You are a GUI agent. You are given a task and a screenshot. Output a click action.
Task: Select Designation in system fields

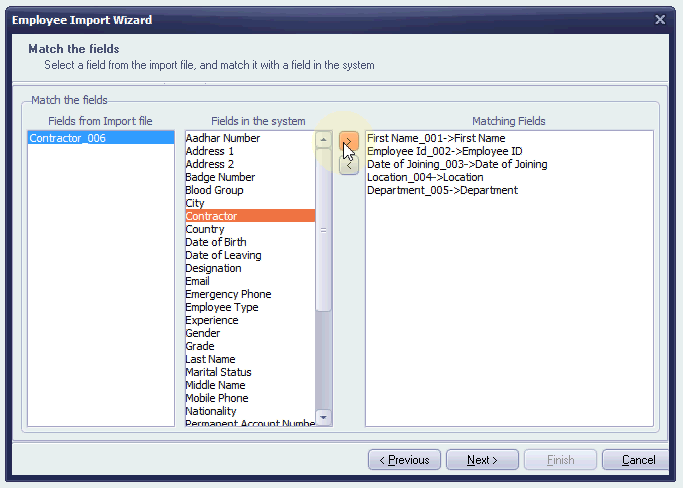250,268
